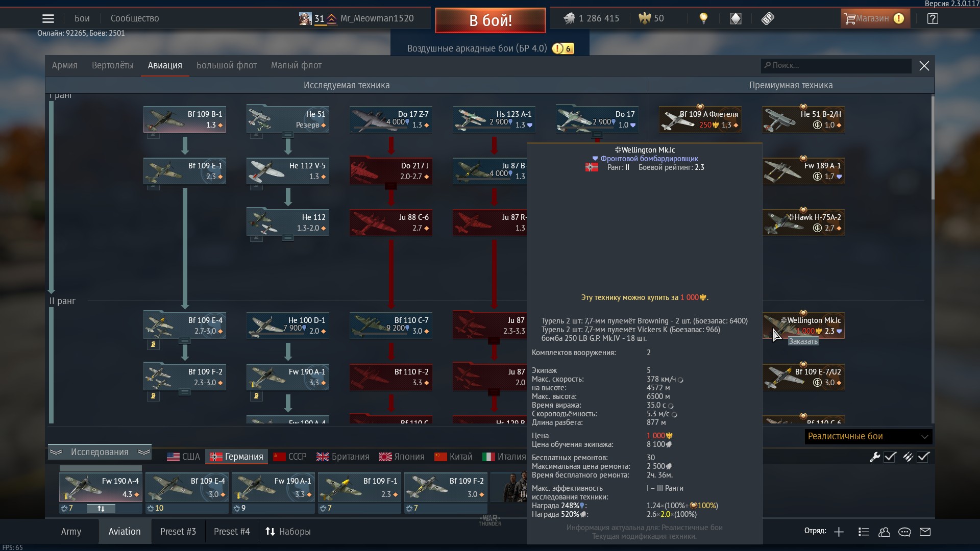Collapse the Исследования panel header
980x551 pixels.
100,452
